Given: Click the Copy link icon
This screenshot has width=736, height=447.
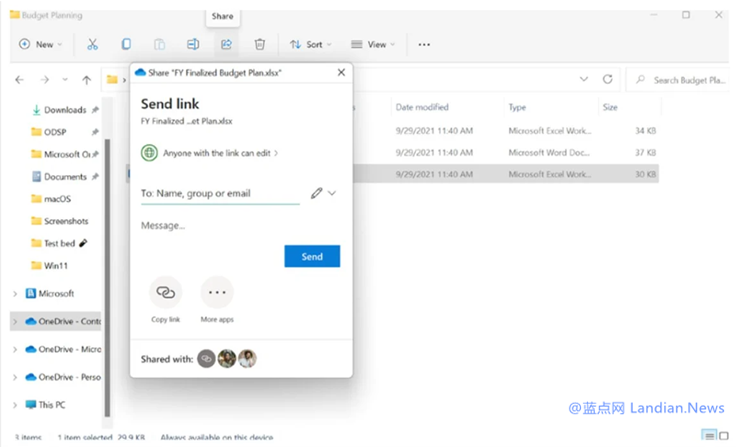Looking at the screenshot, I should pyautogui.click(x=166, y=293).
